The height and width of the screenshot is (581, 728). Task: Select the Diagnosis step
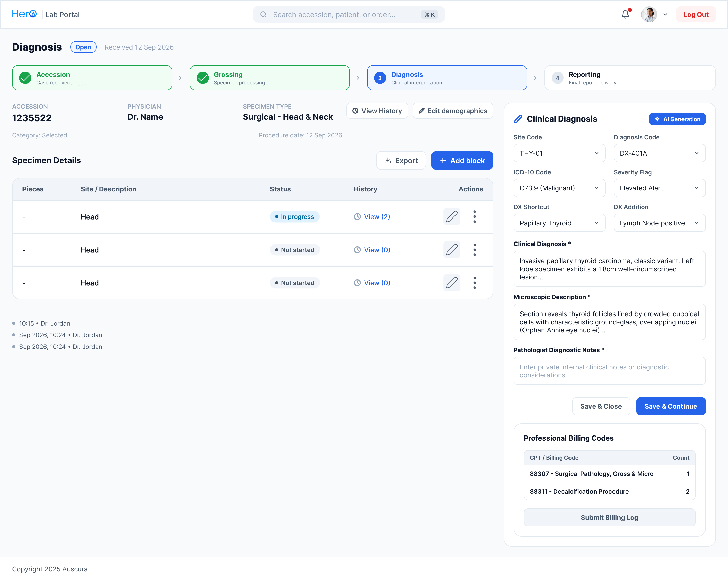447,78
